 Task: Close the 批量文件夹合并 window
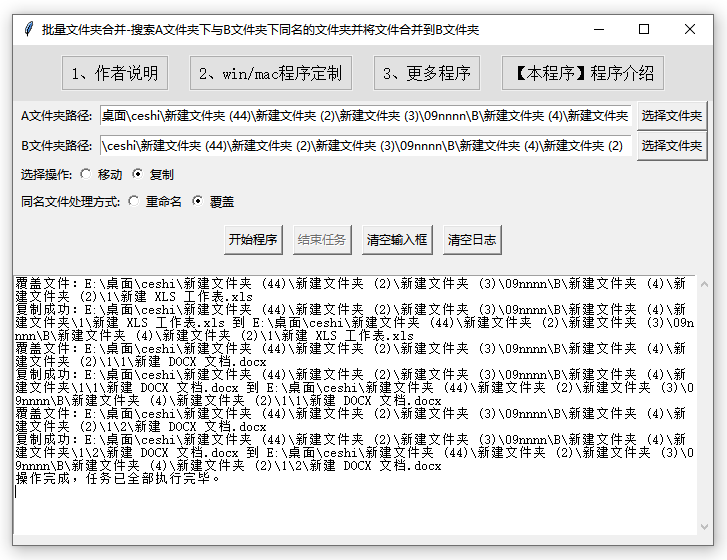click(689, 29)
